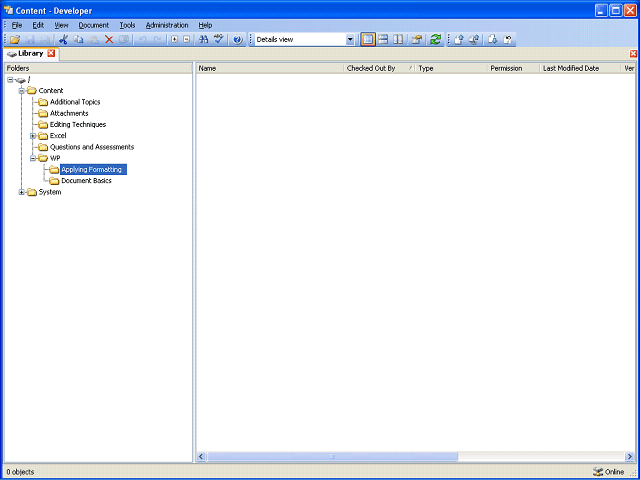Click the Cancel Check Out icon
This screenshot has height=480, width=640.
[x=508, y=40]
